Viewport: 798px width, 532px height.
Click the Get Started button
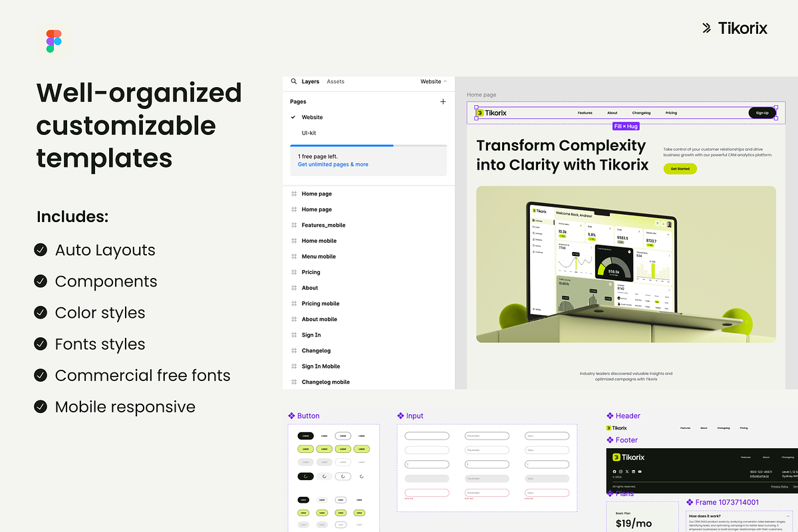pos(680,169)
